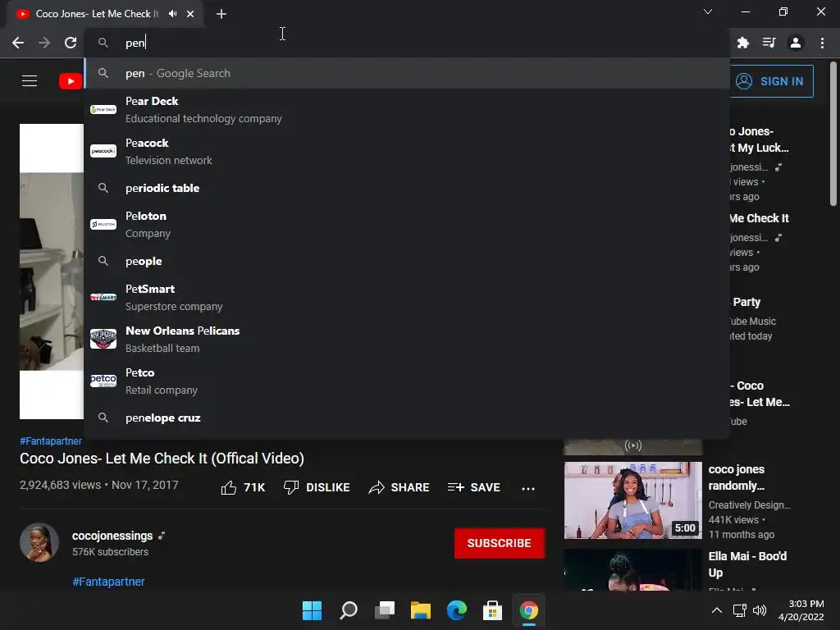Click in the address bar text field

(407, 43)
